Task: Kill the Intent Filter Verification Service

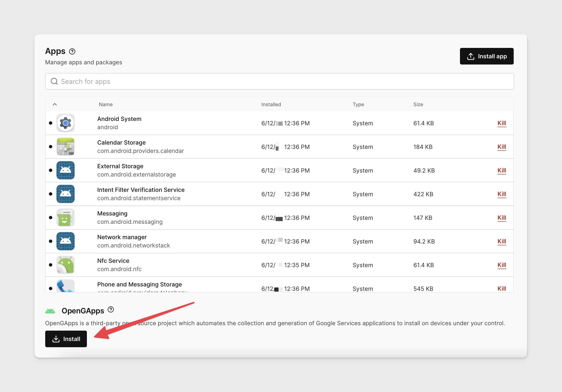Action: (502, 194)
